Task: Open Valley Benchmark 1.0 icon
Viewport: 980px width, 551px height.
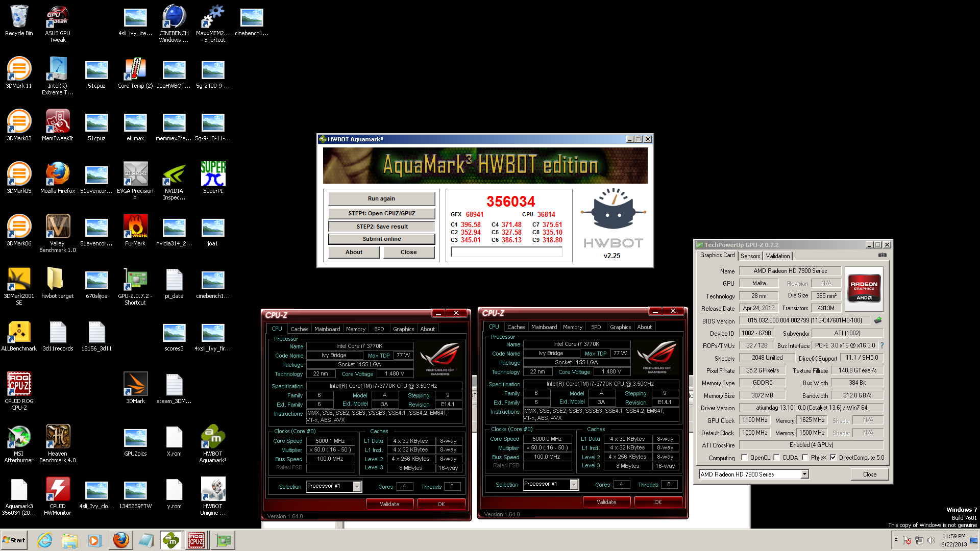Action: point(58,234)
